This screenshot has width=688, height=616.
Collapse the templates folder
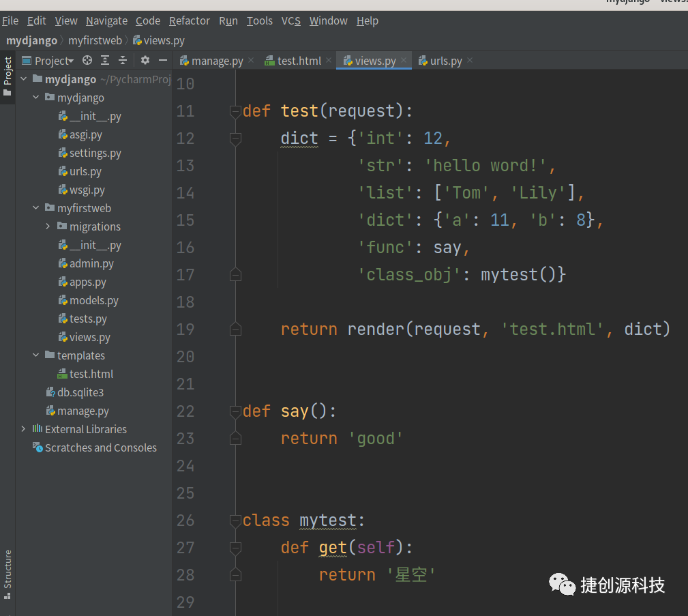[x=36, y=355]
